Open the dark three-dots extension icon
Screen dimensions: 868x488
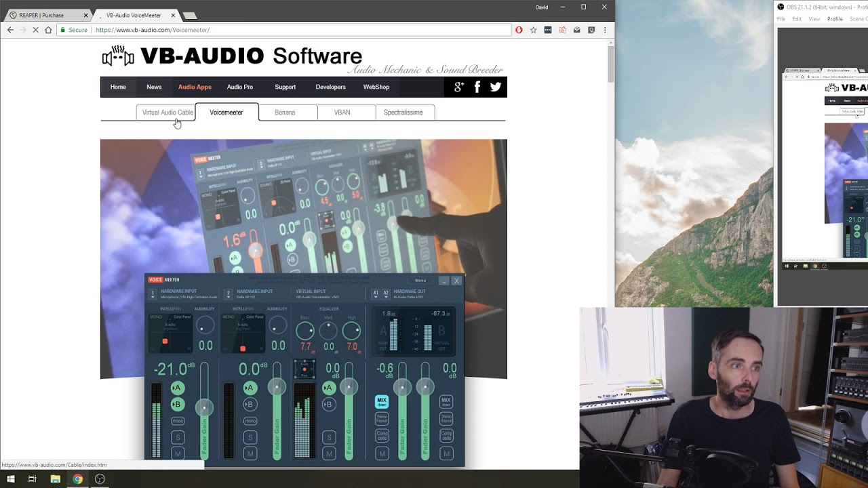pyautogui.click(x=548, y=30)
